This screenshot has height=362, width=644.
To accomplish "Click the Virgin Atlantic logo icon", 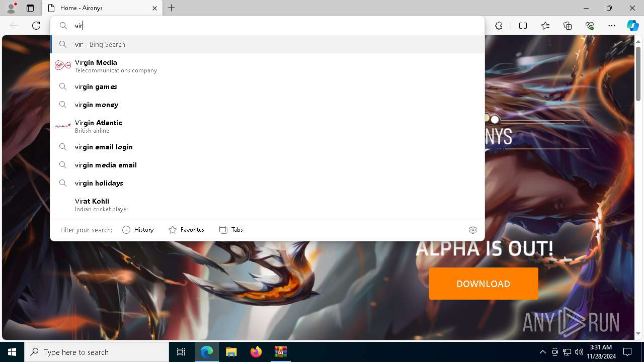I will tap(63, 126).
